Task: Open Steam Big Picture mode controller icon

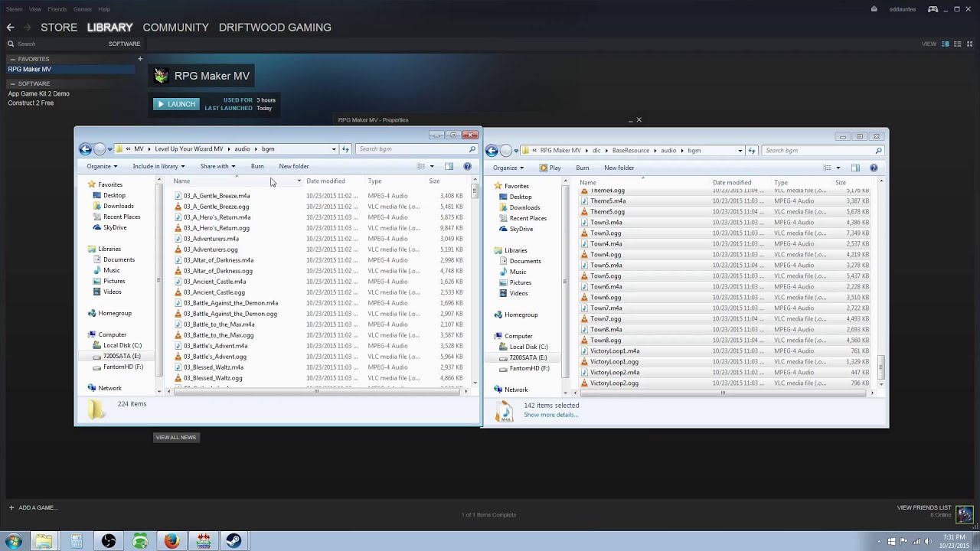Action: click(933, 9)
